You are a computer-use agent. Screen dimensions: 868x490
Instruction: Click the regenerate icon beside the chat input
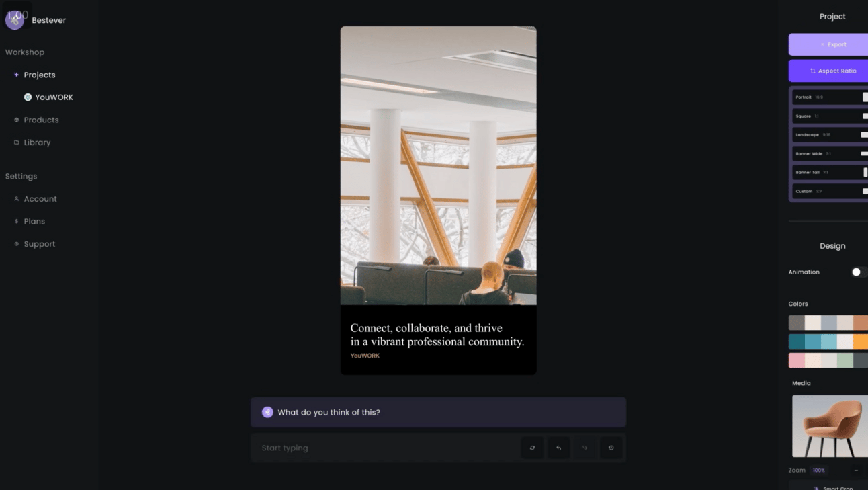point(532,448)
